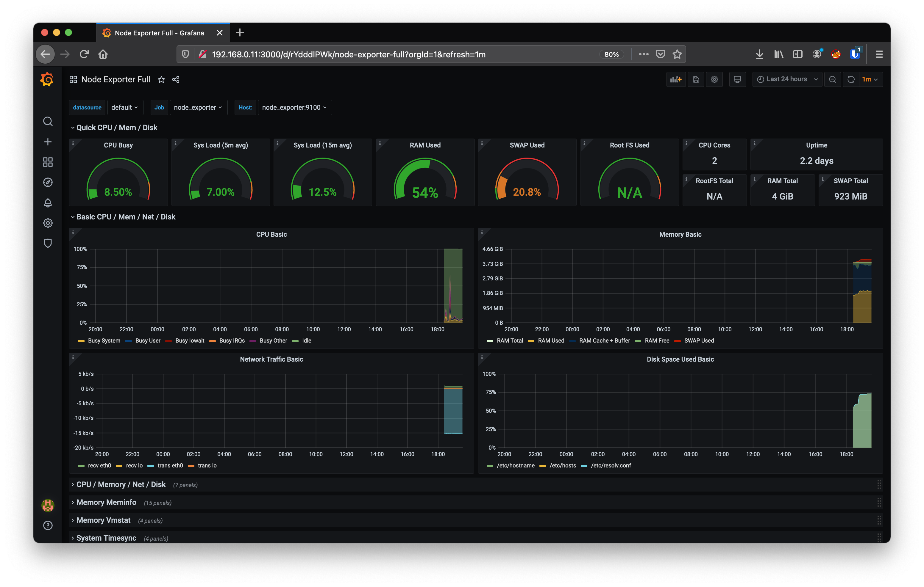Viewport: 924px width, 587px height.
Task: Toggle Busy System series in CPU legend
Action: (x=104, y=340)
